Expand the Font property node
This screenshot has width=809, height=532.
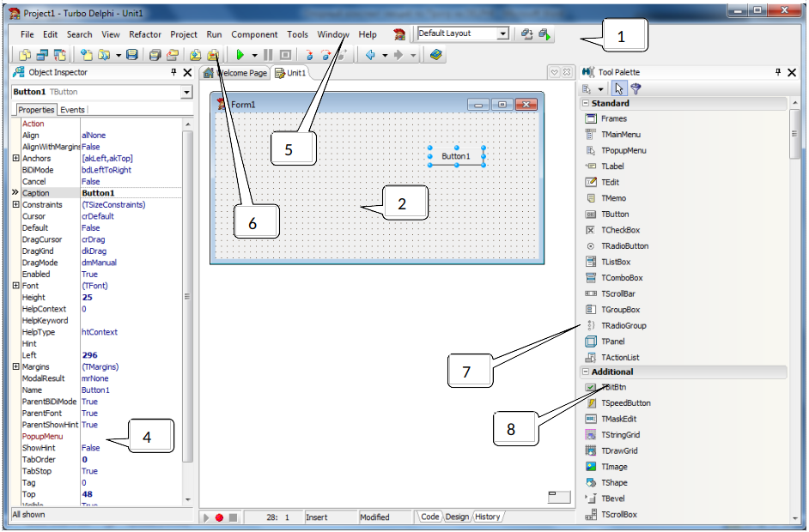[15, 286]
